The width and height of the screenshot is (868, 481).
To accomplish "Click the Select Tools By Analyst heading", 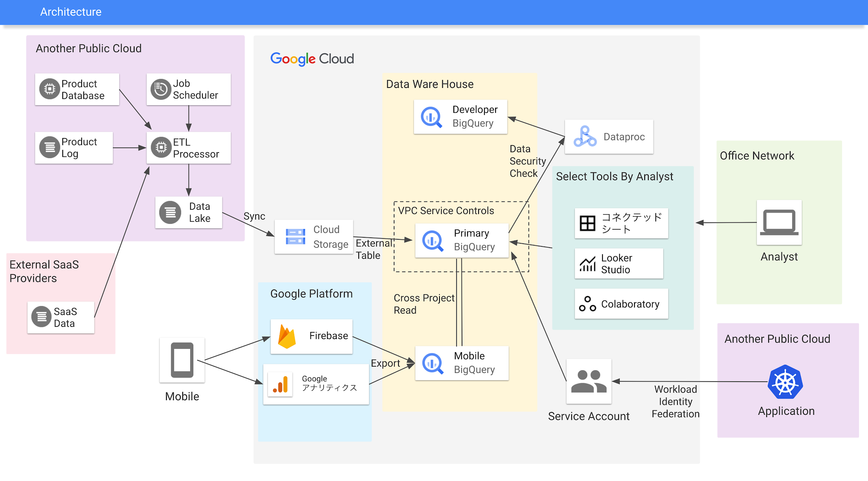I will [x=614, y=176].
